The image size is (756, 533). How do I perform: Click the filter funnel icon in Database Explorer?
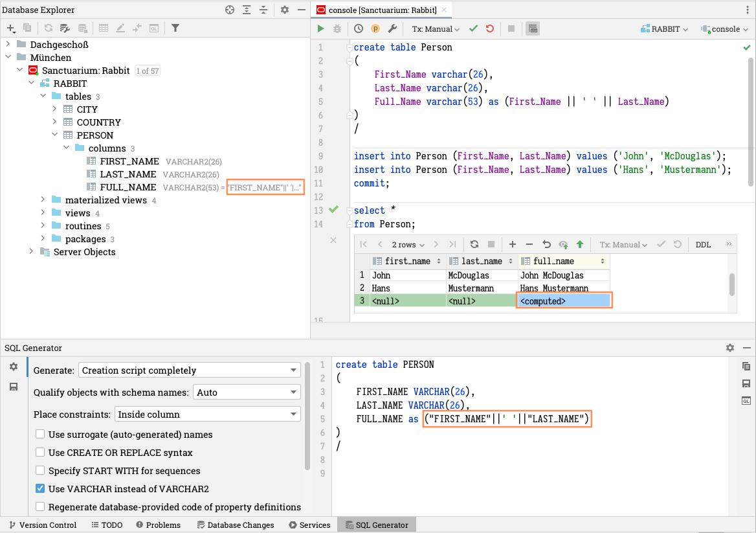pyautogui.click(x=175, y=28)
